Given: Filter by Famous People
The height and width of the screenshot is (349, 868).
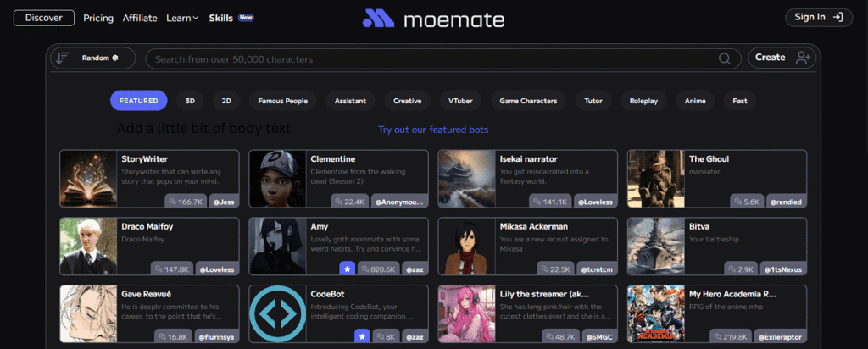Looking at the screenshot, I should click(x=283, y=101).
